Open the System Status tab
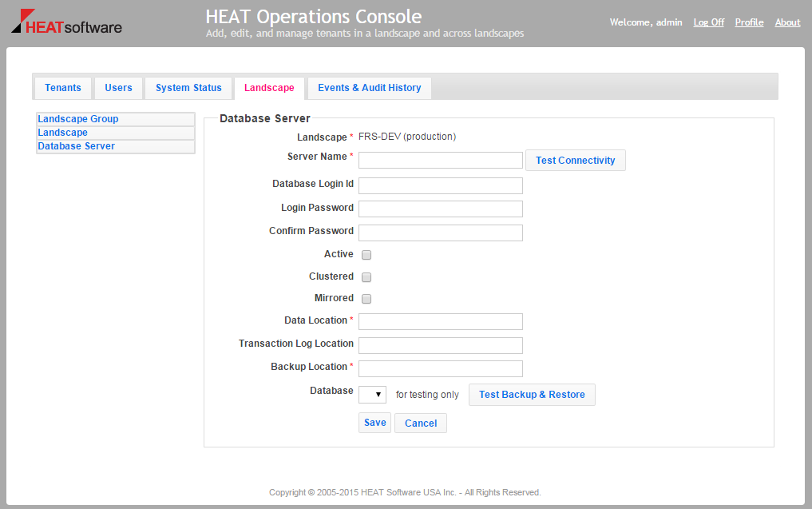 pos(188,88)
